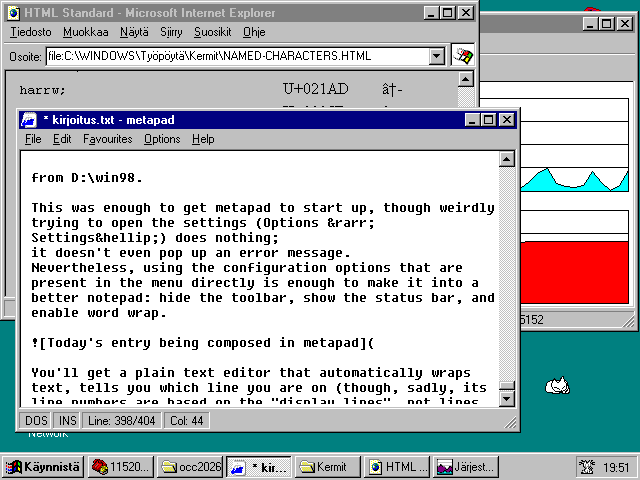Click the DOS status bar panel
This screenshot has height=480, width=640.
point(36,420)
